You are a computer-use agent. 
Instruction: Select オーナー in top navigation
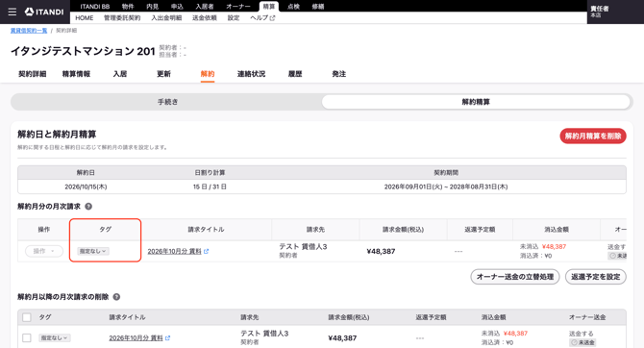(238, 7)
